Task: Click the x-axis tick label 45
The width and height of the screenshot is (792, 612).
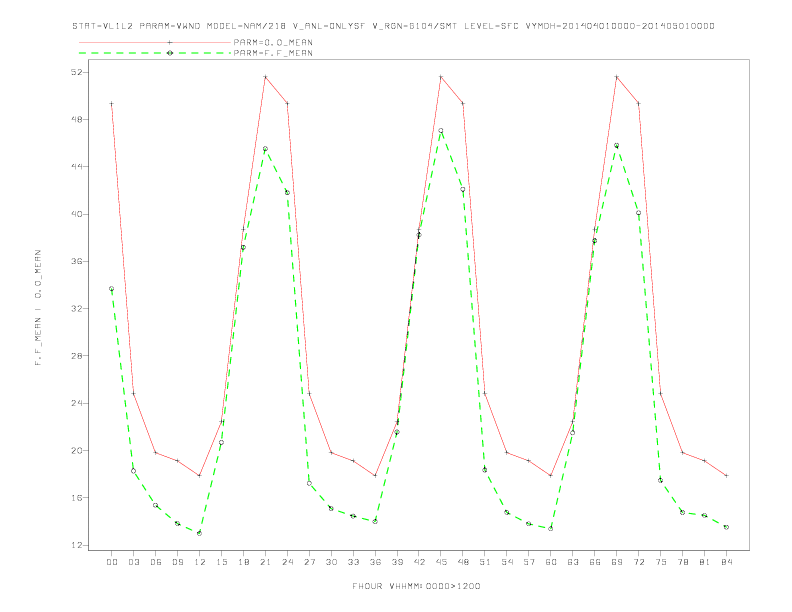Action: click(x=441, y=562)
